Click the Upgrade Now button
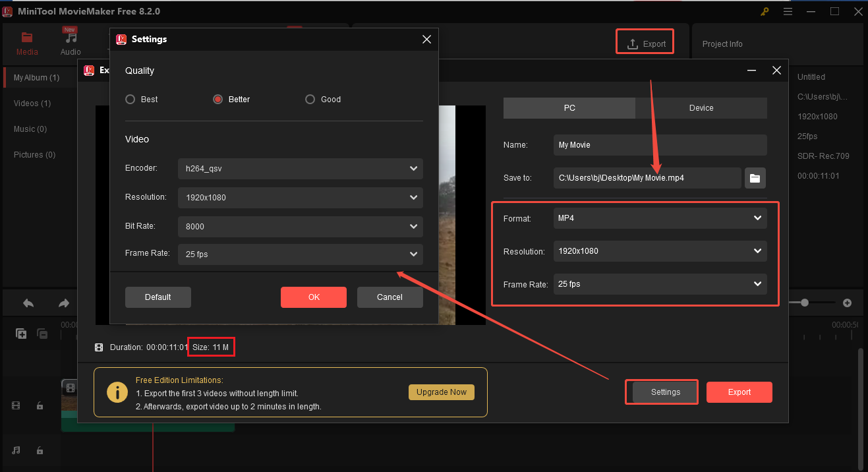The height and width of the screenshot is (472, 868). coord(442,392)
